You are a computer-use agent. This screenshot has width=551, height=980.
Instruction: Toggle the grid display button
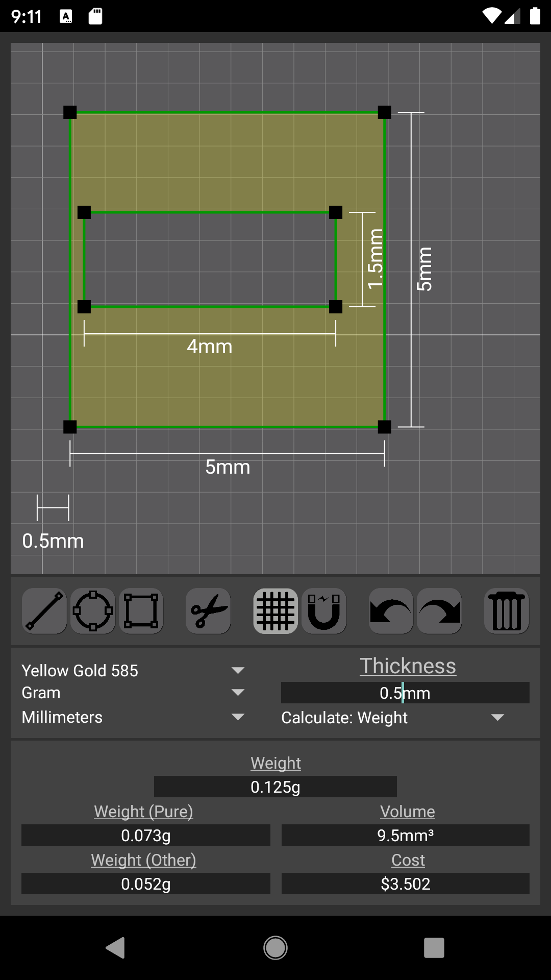point(275,611)
